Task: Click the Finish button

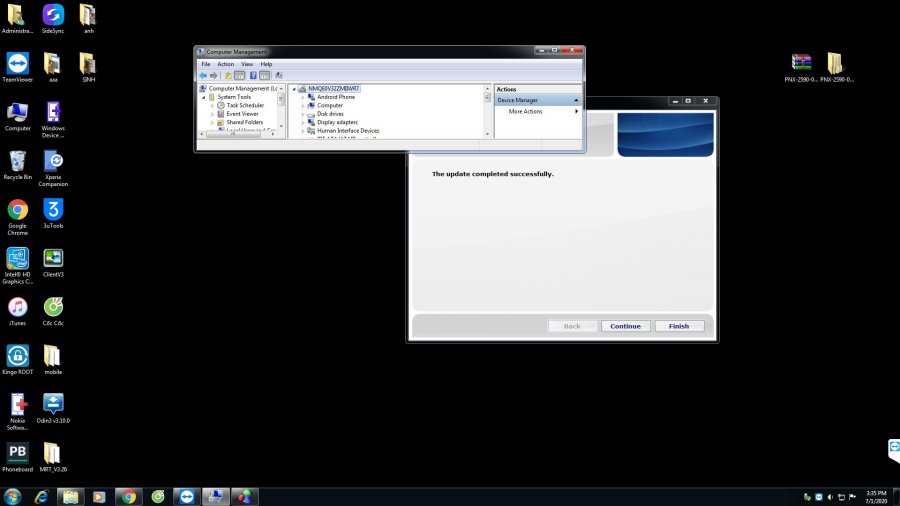Action: tap(679, 326)
